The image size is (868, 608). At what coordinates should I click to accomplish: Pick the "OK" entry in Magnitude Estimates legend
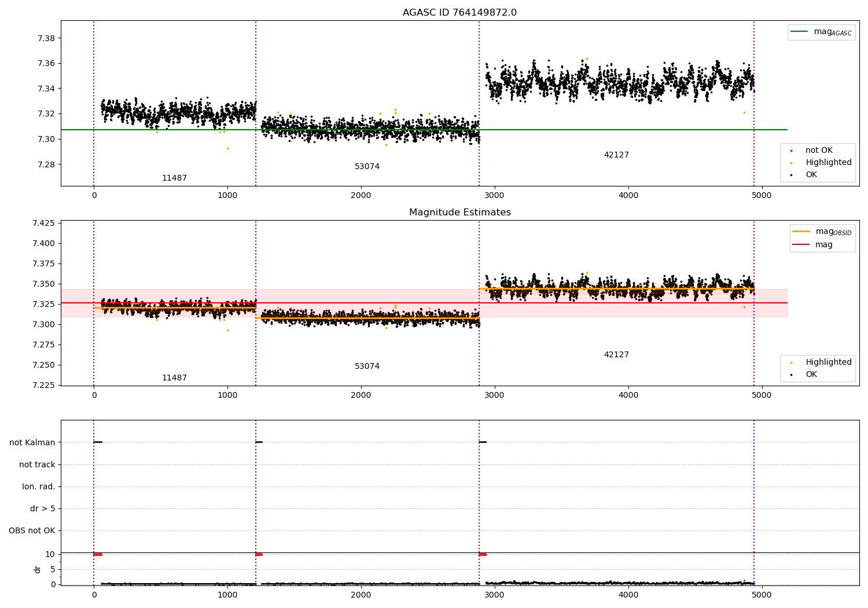click(x=804, y=375)
